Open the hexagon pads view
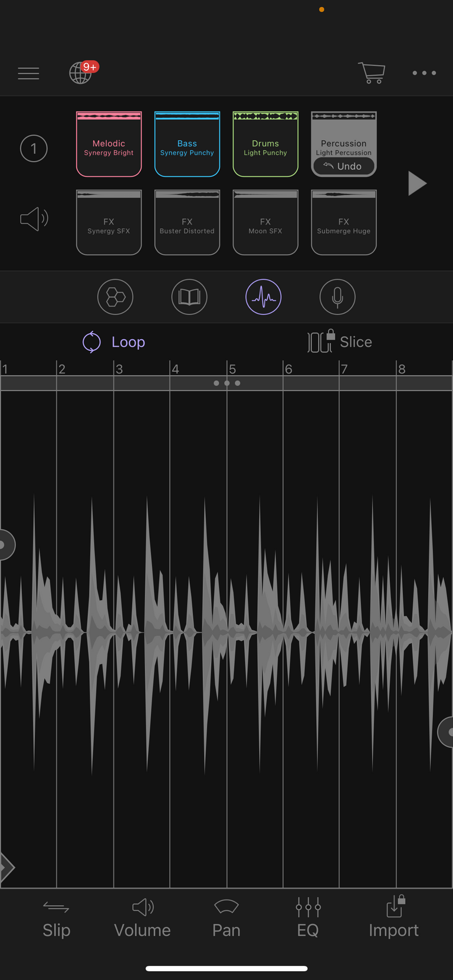Screen dimensions: 453x980 [116, 297]
